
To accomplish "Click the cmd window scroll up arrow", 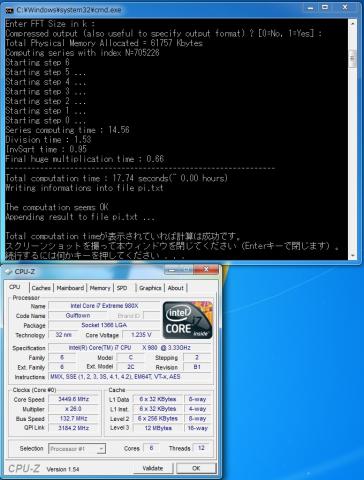I will 352,23.
